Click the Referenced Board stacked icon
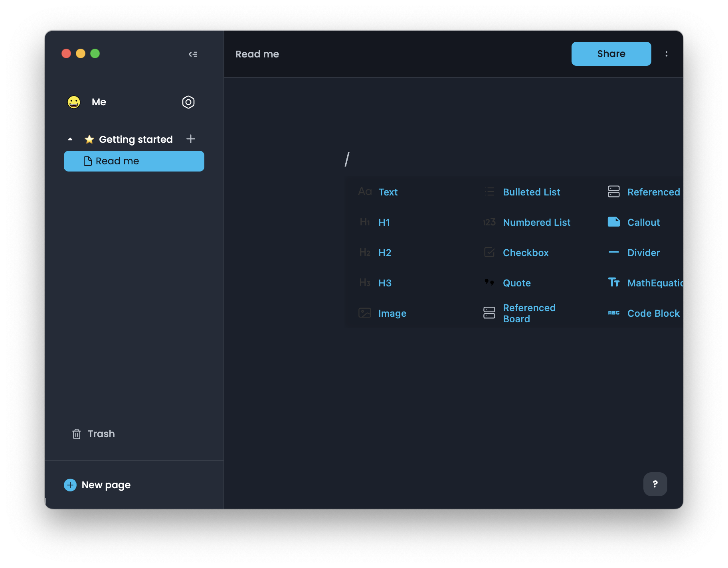Screen dimensions: 728x568 489,313
